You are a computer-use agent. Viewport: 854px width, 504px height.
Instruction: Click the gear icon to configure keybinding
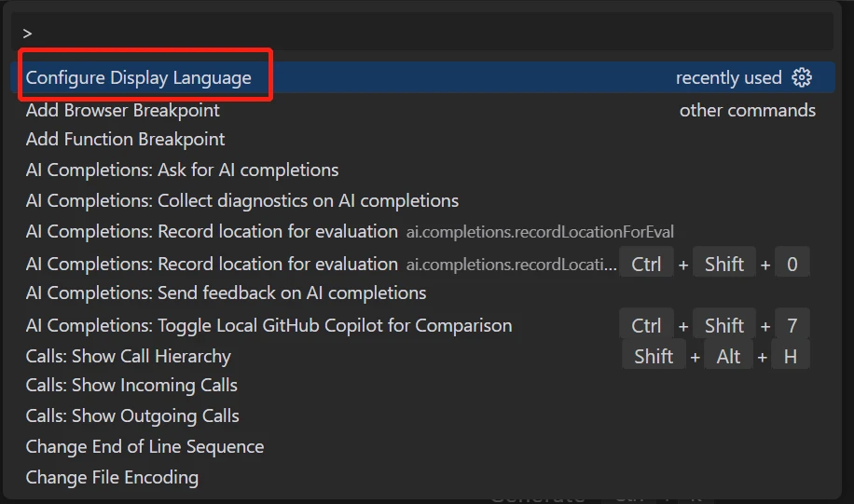click(x=802, y=77)
